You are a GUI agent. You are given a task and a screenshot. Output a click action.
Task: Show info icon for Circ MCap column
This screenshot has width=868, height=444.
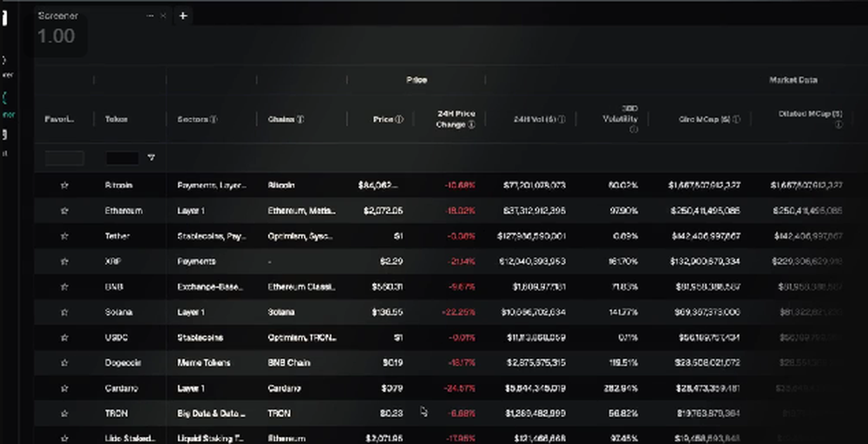[736, 119]
